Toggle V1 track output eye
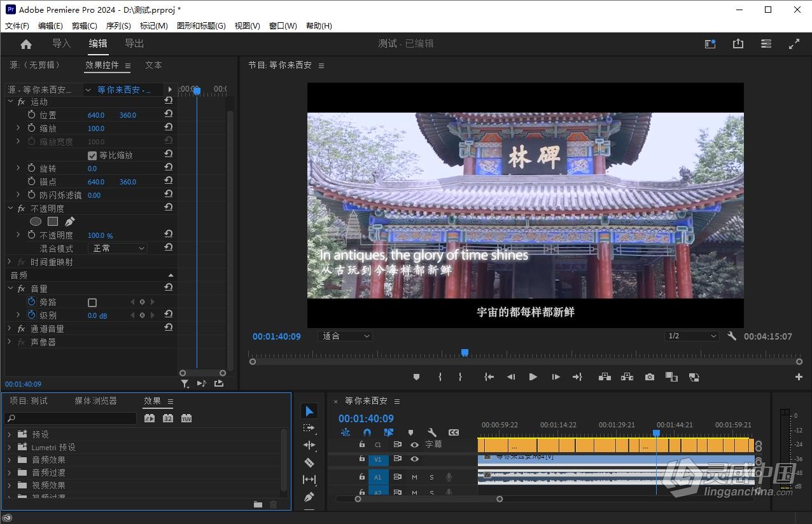Viewport: 812px width, 524px height. click(x=414, y=459)
